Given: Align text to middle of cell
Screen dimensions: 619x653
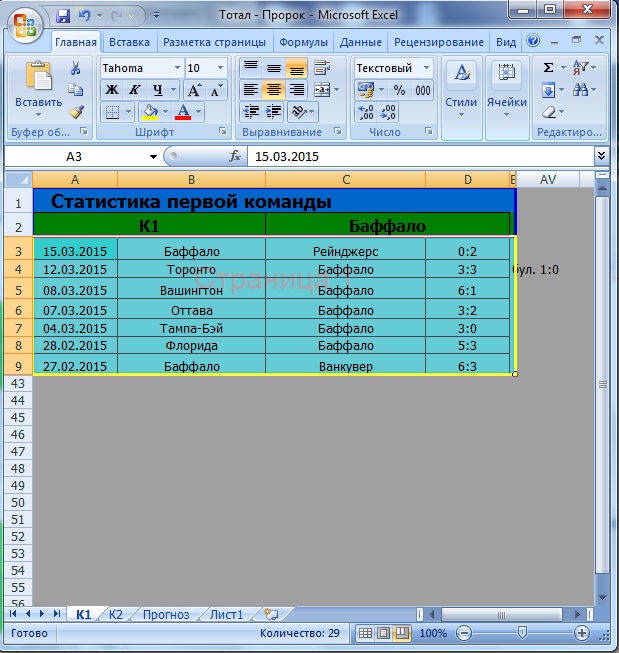Looking at the screenshot, I should pyautogui.click(x=274, y=68).
